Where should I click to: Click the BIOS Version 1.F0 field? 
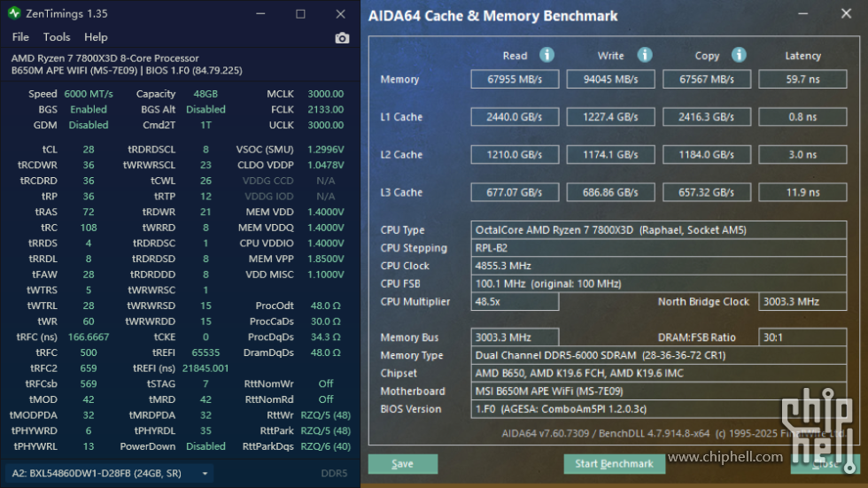pos(659,409)
